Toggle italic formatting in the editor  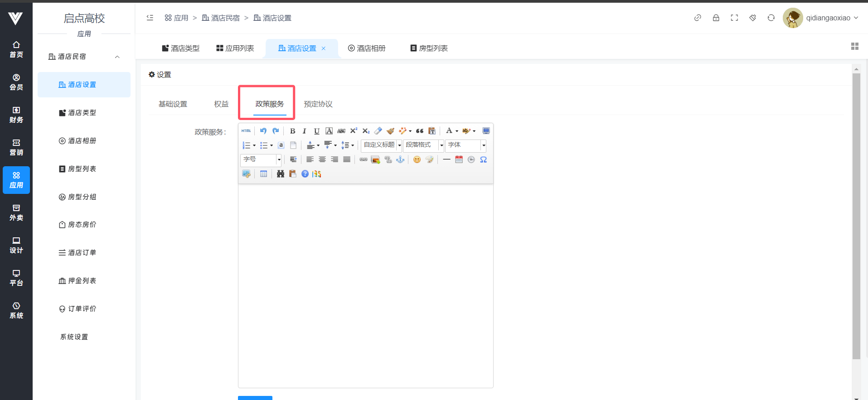pos(304,131)
